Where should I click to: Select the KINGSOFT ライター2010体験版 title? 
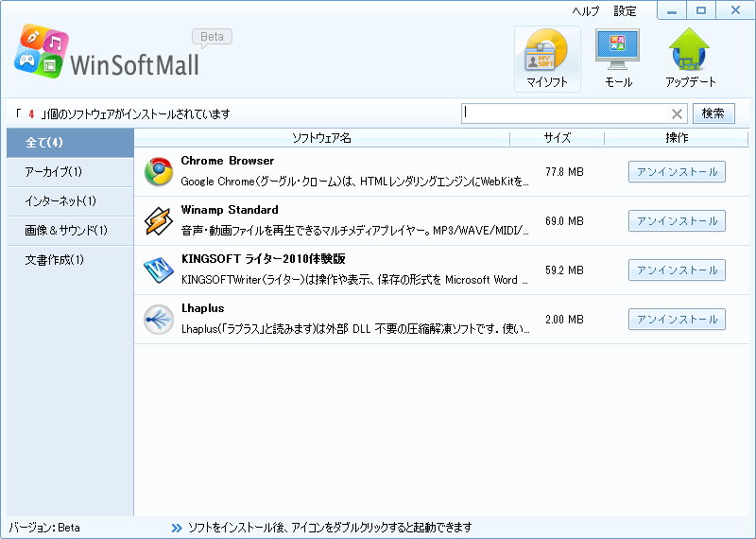pyautogui.click(x=264, y=259)
